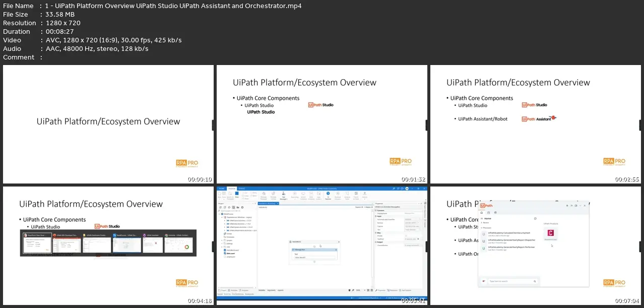Click the UiPath Assistant logo in 00:02:55 slide
The height and width of the screenshot is (308, 644).
(539, 119)
